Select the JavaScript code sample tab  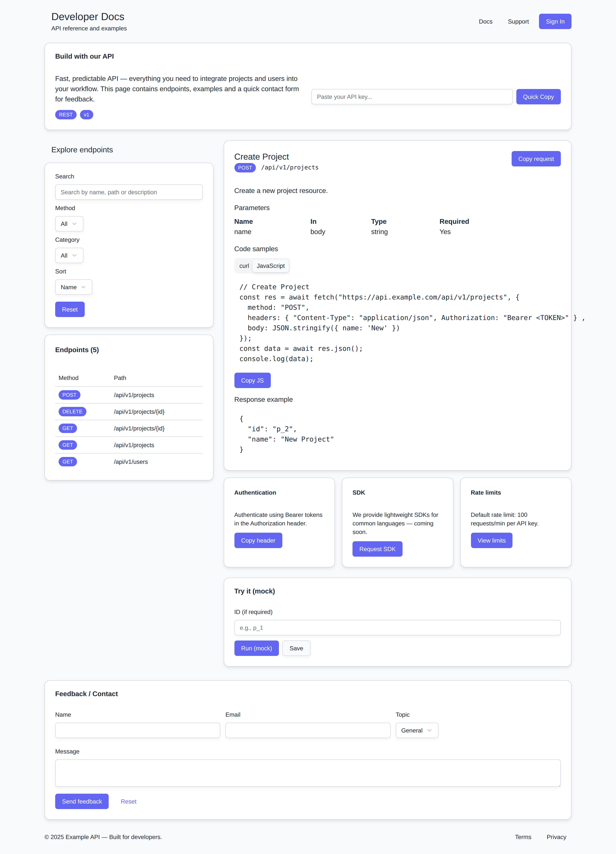click(270, 266)
